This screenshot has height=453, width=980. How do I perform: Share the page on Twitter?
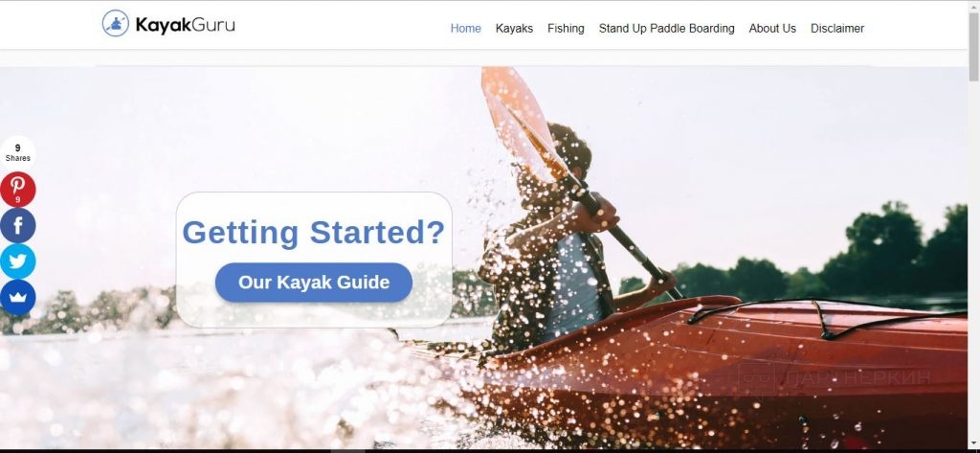pyautogui.click(x=17, y=261)
